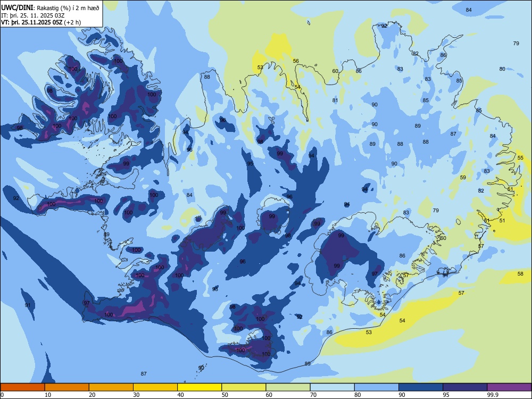Pick the bright yellow 40–50 legend swatch
532x399 pixels.
coord(199,387)
